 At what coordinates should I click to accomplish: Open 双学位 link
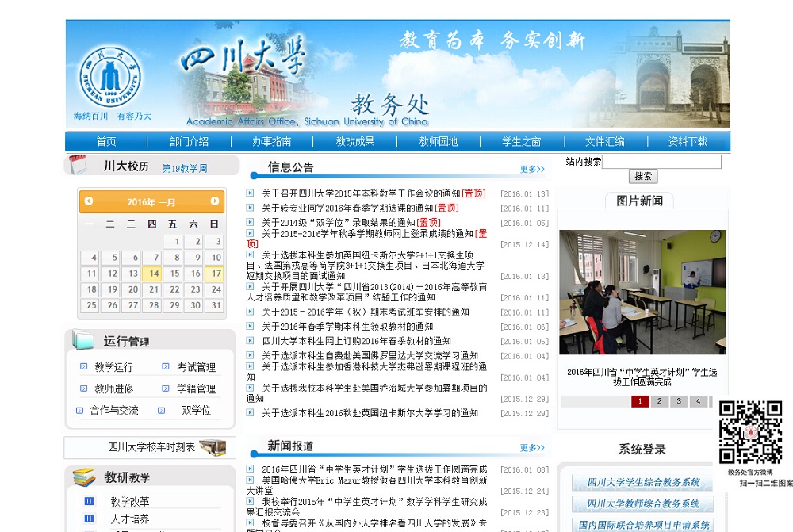click(196, 410)
